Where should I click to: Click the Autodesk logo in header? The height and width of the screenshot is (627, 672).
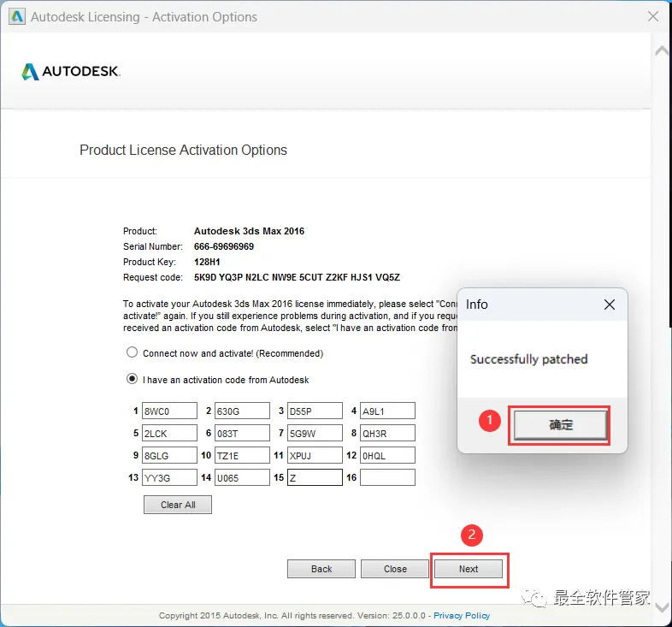pyautogui.click(x=71, y=71)
